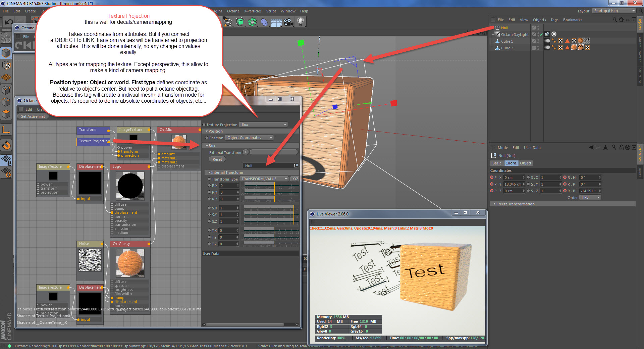This screenshot has width=644, height=349.
Task: Open the X-Particles menu
Action: click(253, 11)
